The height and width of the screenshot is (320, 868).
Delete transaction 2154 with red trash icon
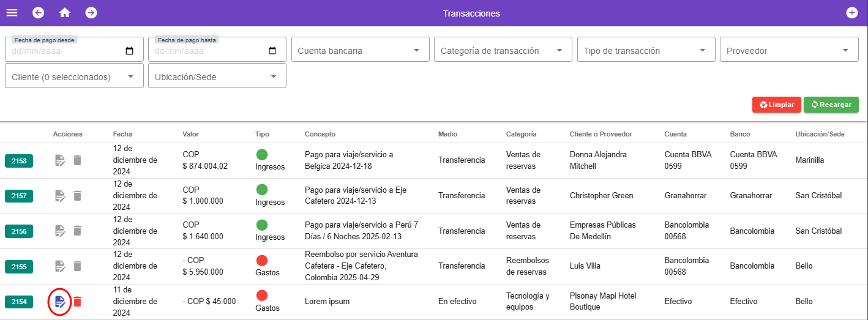coord(78,302)
